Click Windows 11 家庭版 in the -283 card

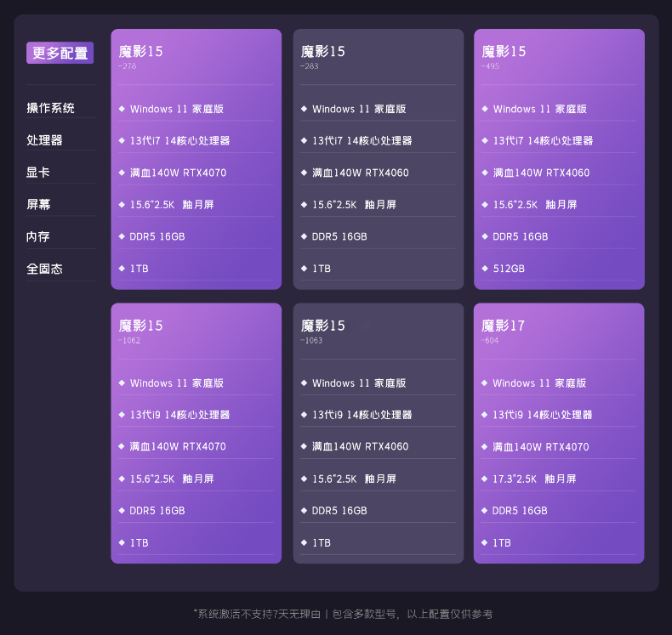pyautogui.click(x=359, y=109)
